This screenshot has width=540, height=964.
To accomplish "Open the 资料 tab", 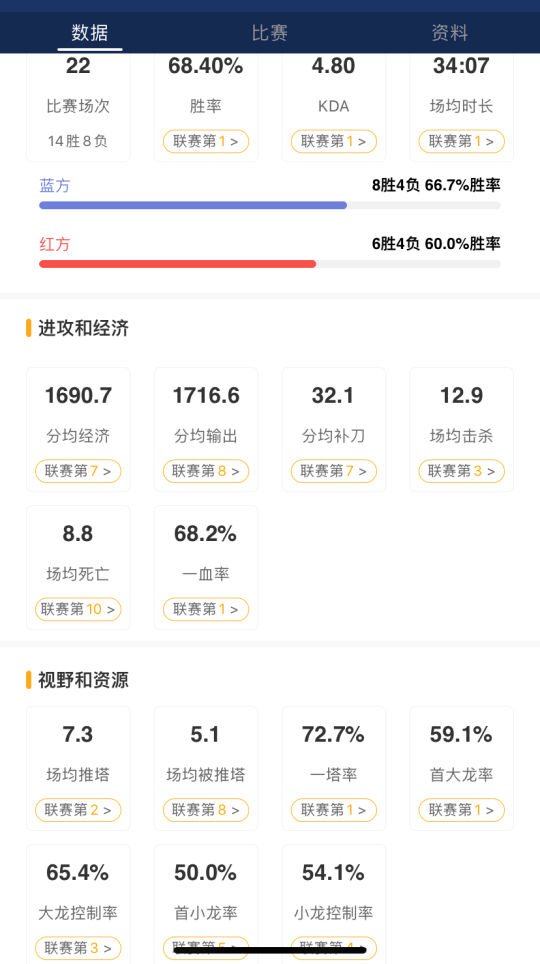I will [450, 33].
